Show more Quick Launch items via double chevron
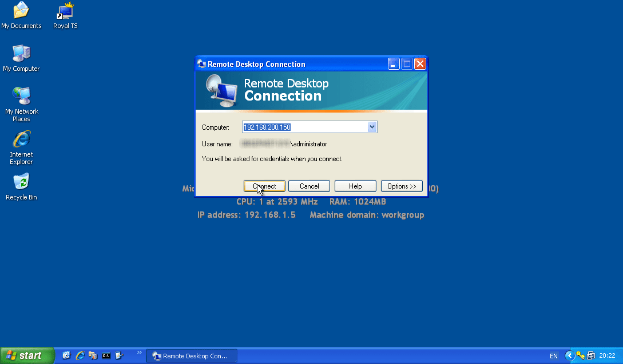 pos(139,352)
